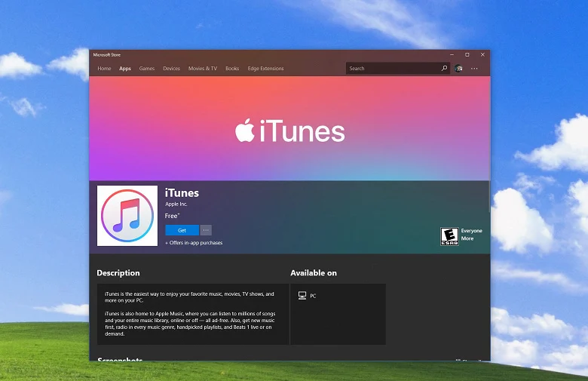Click the ESRB Everyone rating icon

(x=449, y=236)
